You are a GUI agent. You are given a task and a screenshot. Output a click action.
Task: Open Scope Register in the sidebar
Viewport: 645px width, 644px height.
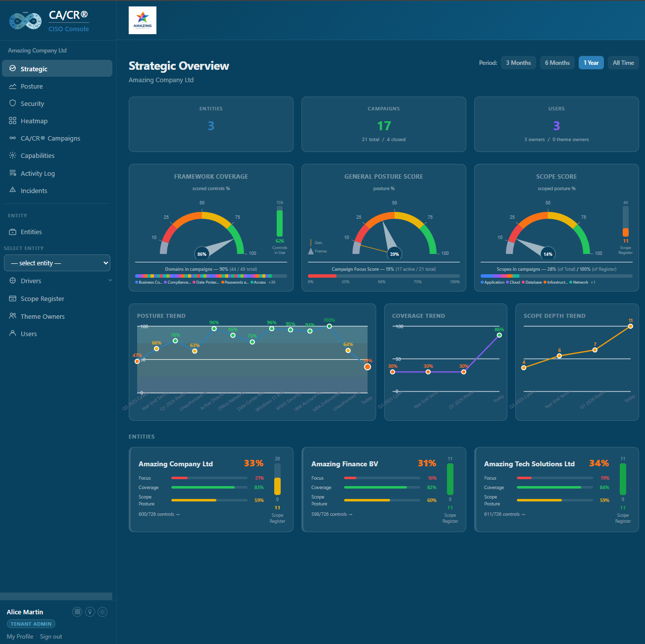click(57, 298)
